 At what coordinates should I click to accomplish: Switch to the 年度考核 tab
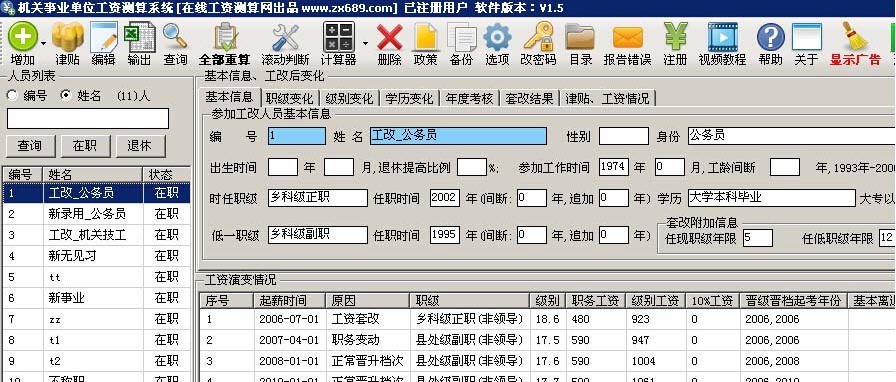(469, 98)
